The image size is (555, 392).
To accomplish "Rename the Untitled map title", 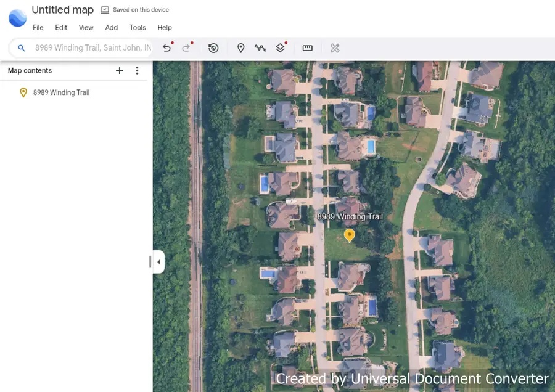I will [x=62, y=10].
